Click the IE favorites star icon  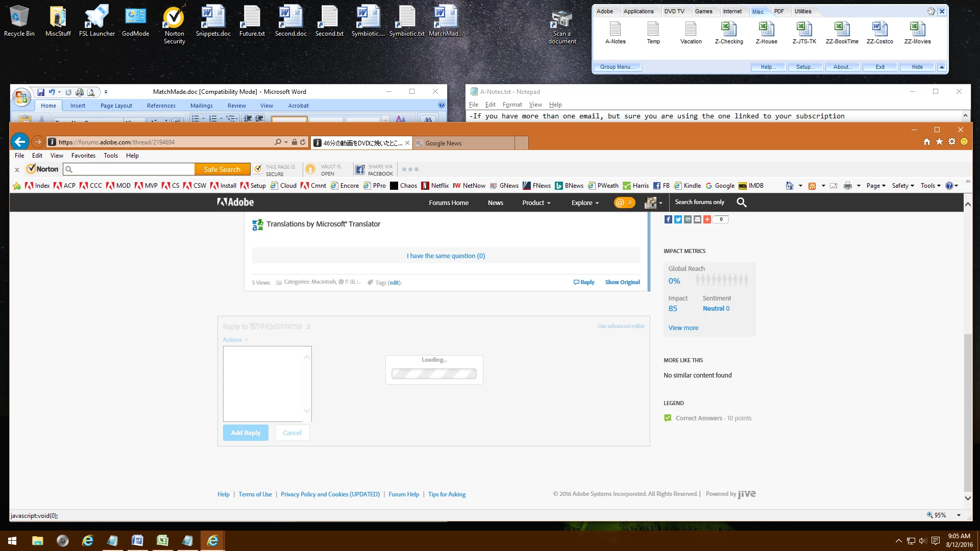pos(939,142)
